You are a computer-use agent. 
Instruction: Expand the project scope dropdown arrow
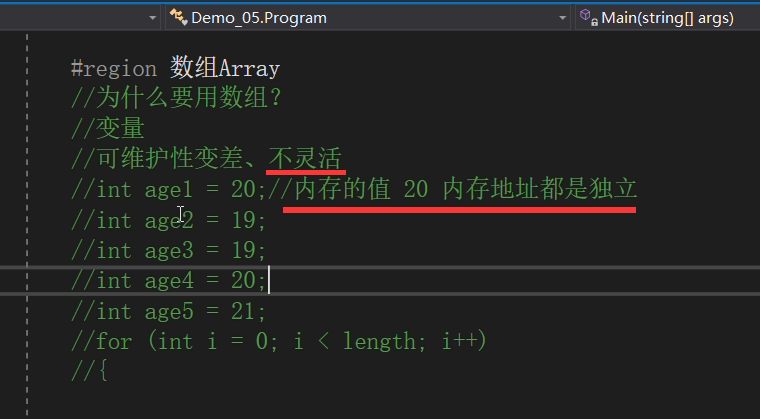pyautogui.click(x=153, y=18)
